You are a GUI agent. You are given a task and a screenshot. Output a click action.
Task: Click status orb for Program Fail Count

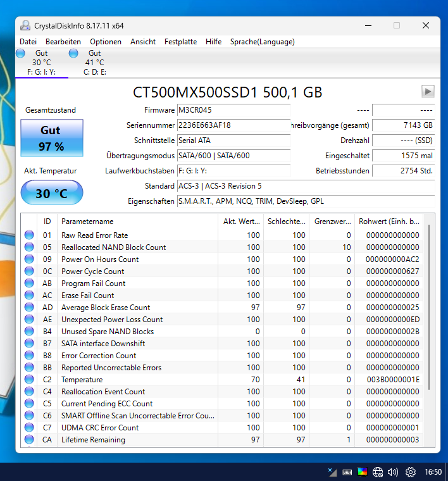(x=29, y=283)
